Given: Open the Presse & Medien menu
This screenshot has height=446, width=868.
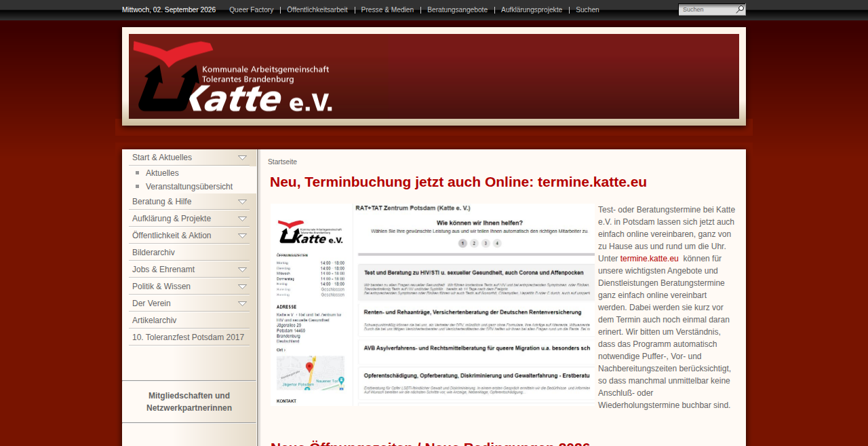Looking at the screenshot, I should 387,10.
